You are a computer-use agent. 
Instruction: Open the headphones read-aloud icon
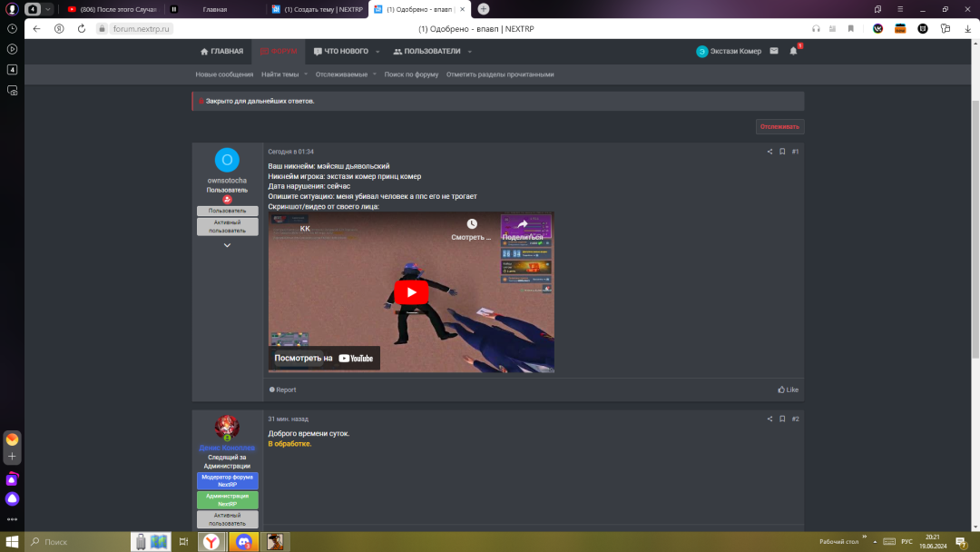click(x=816, y=29)
